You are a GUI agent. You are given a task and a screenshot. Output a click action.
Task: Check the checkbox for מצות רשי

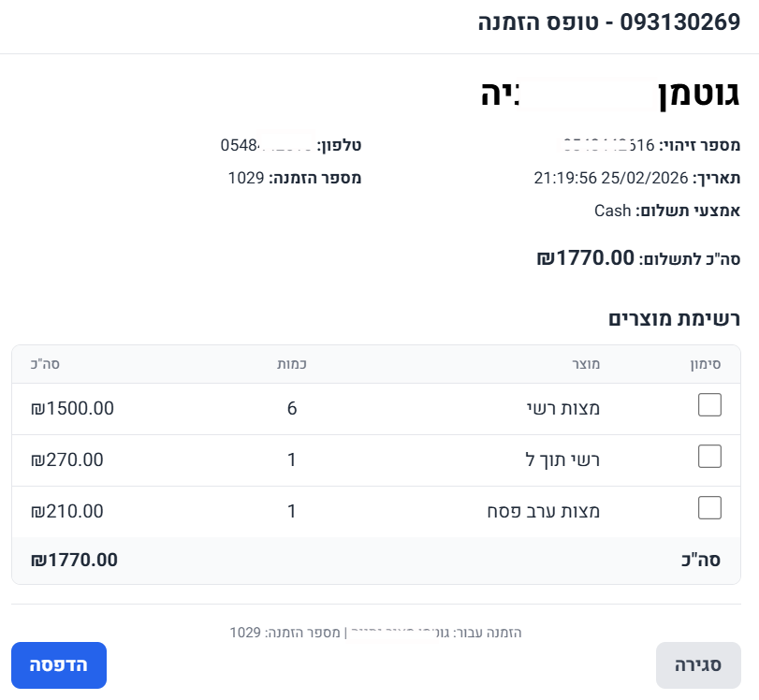709,405
